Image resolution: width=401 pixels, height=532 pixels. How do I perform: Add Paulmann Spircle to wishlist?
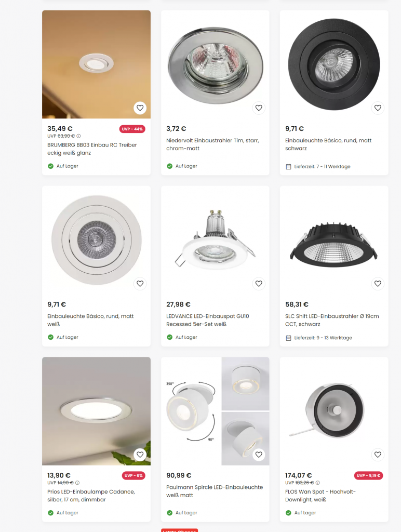(x=259, y=455)
